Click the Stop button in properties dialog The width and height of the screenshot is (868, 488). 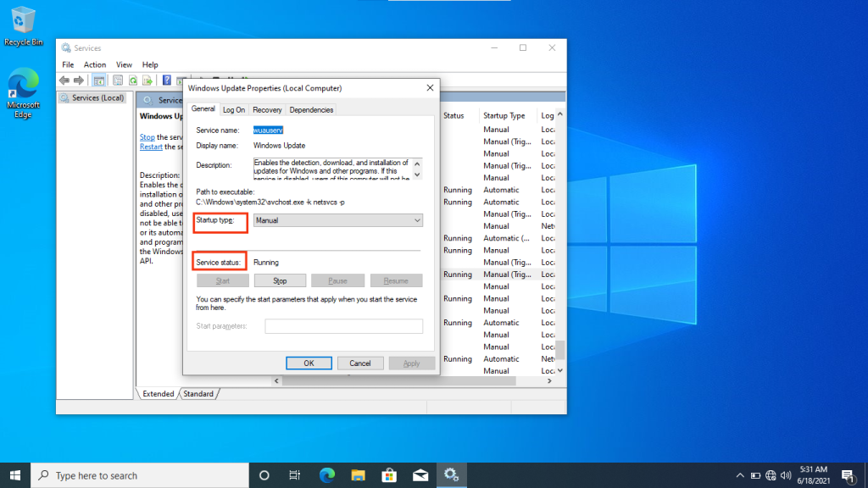tap(280, 281)
